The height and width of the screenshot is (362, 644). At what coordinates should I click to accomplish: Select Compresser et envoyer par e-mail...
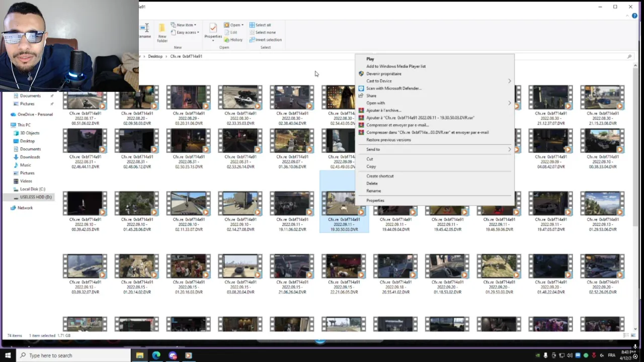point(434,125)
